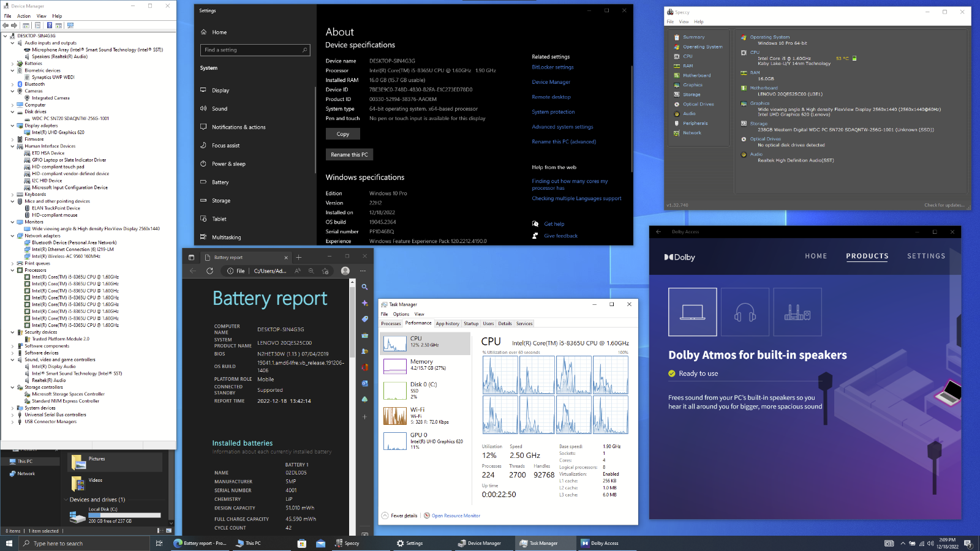980x551 pixels.
Task: Click the taskbar Type here to search box
Action: pyautogui.click(x=85, y=543)
